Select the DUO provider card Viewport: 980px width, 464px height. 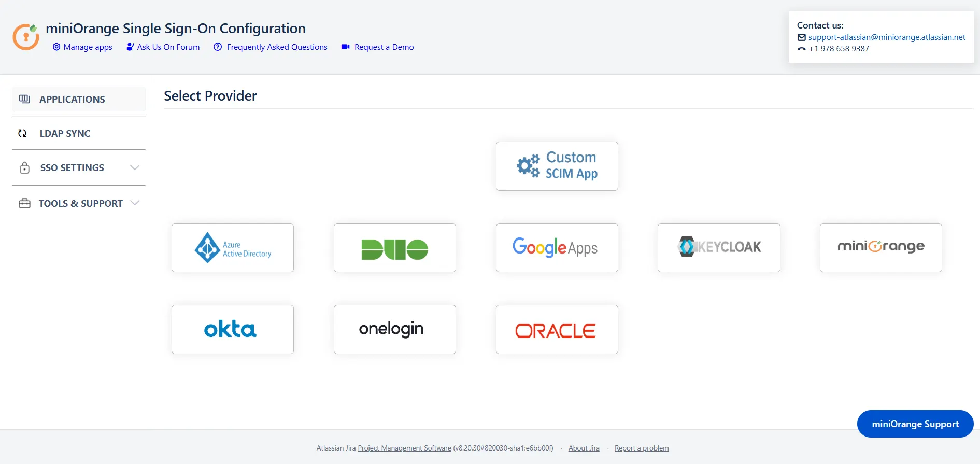[395, 248]
